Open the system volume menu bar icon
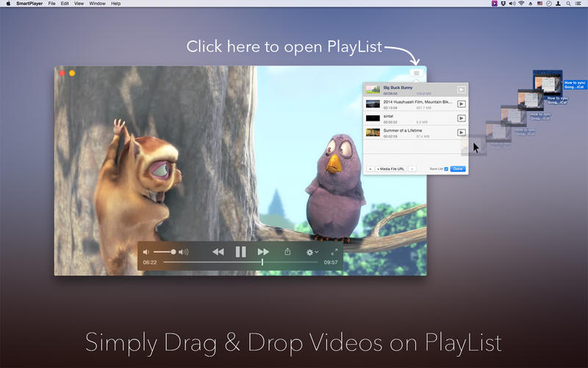 tap(512, 4)
